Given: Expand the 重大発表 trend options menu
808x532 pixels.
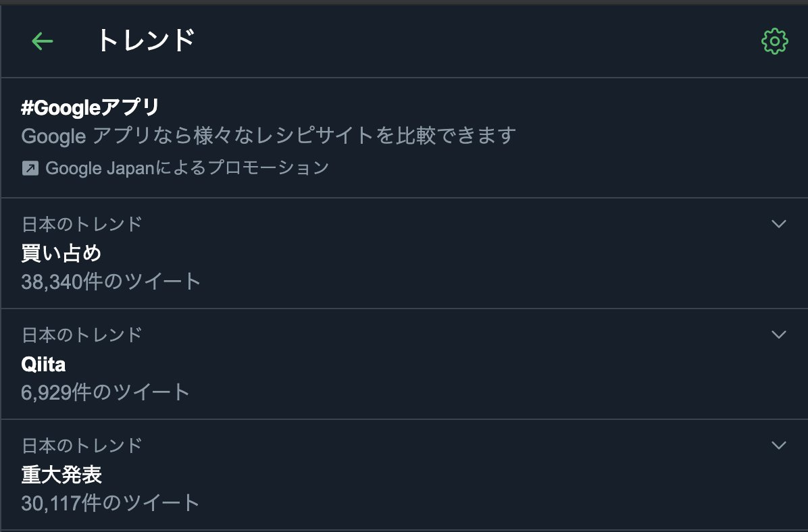Looking at the screenshot, I should pos(778,445).
